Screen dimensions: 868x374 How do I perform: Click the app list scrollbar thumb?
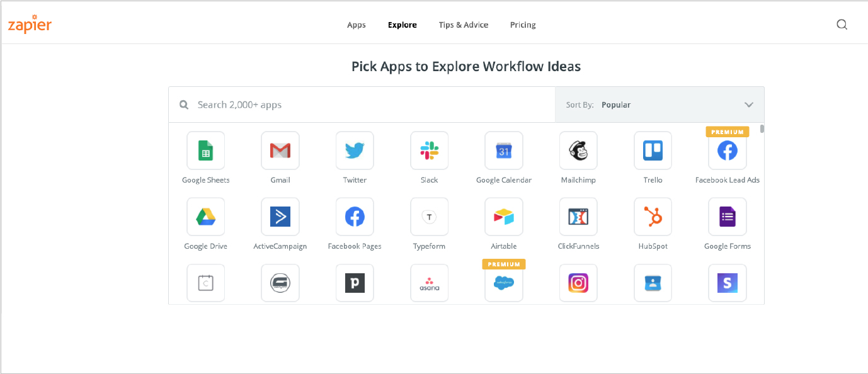click(762, 128)
